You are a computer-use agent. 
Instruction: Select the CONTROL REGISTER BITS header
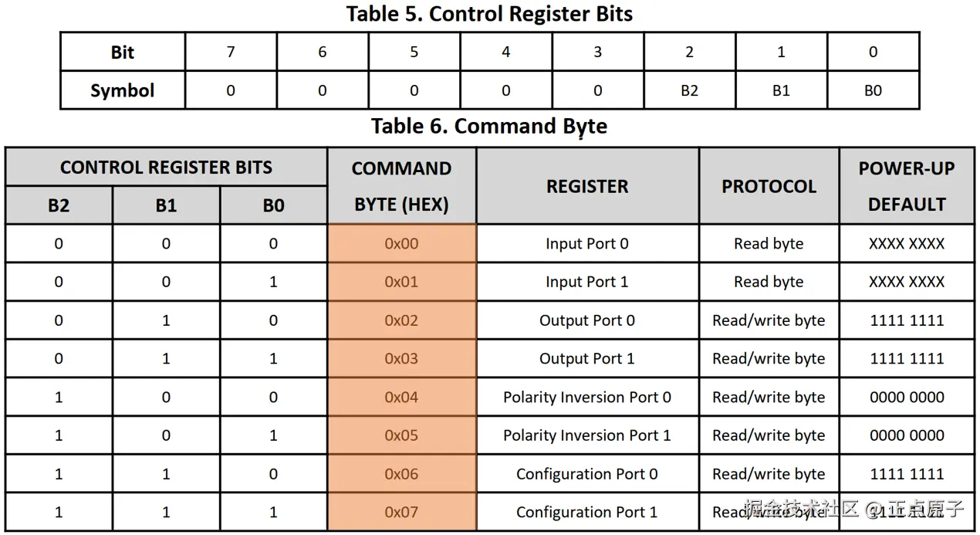(x=166, y=168)
